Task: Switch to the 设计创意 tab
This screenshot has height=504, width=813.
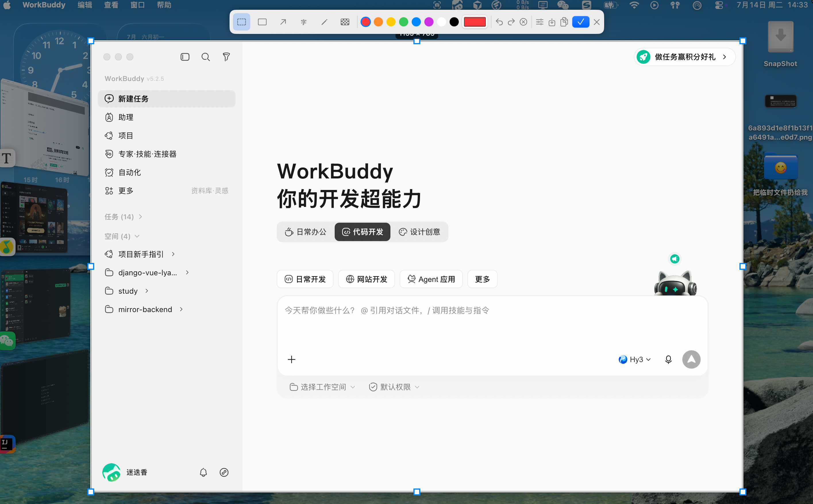Action: 419,232
